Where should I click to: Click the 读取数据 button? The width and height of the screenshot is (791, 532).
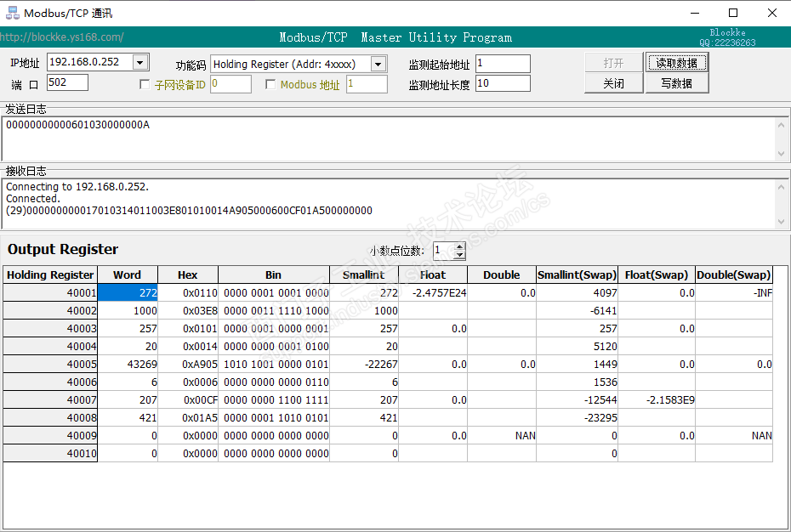[676, 63]
